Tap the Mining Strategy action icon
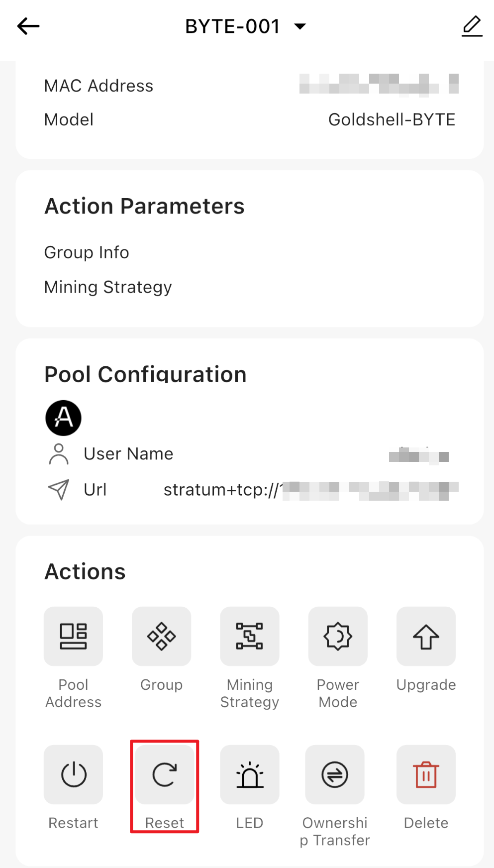The height and width of the screenshot is (868, 494). [x=250, y=636]
